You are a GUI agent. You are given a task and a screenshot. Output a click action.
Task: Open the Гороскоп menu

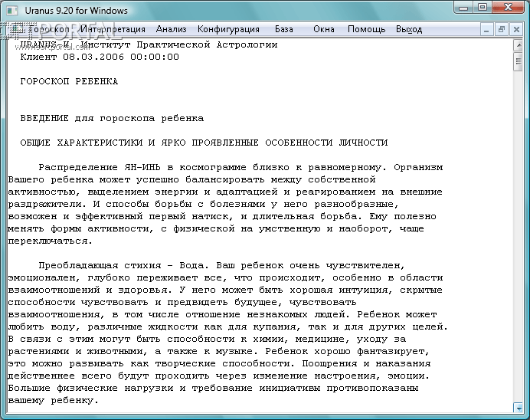pos(49,29)
